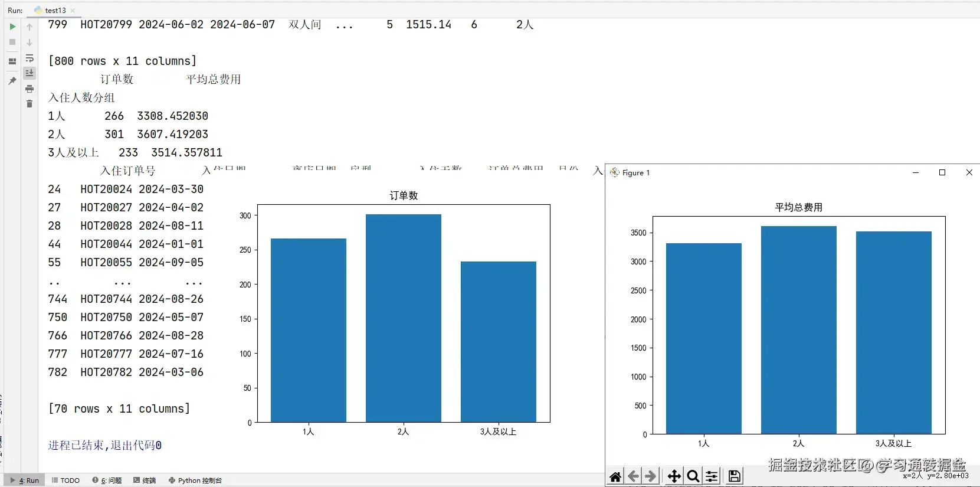Click the value 3607.419203 in console
Screen dimensions: 980x487
click(172, 134)
